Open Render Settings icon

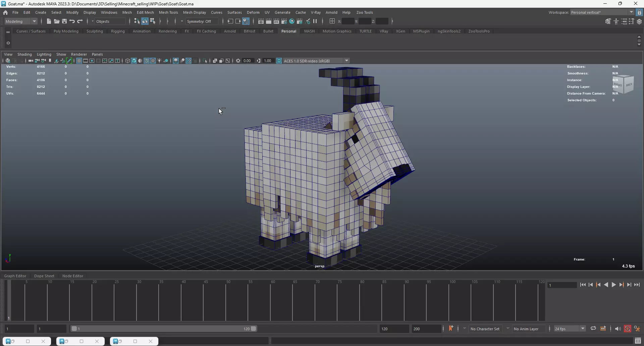click(x=284, y=21)
